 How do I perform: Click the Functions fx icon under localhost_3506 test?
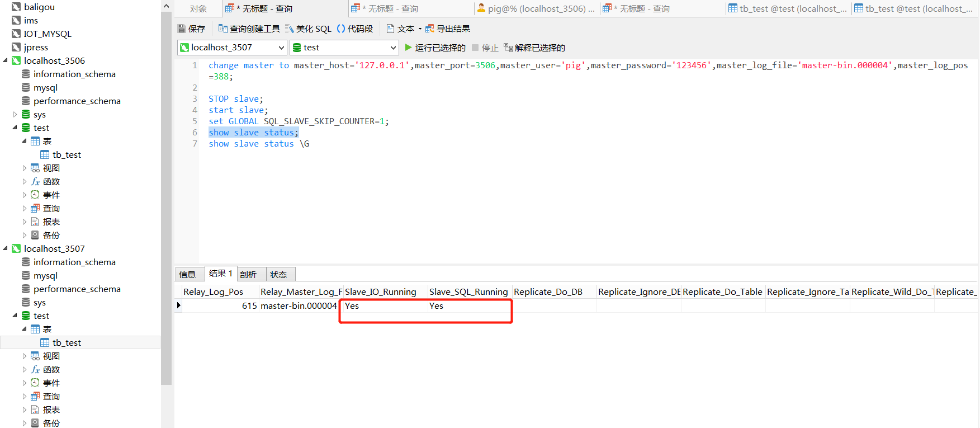(35, 181)
